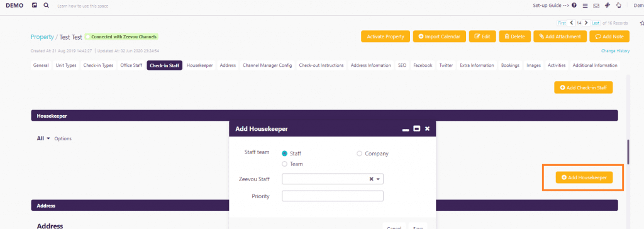
Task: Open the Check-in Types tab
Action: point(98,65)
